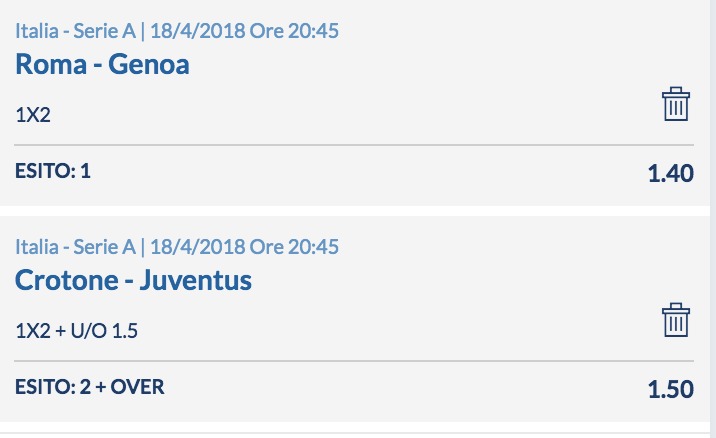Viewport: 716px width, 438px height.
Task: Click the divider under the 1X2 market
Action: pyautogui.click(x=354, y=145)
